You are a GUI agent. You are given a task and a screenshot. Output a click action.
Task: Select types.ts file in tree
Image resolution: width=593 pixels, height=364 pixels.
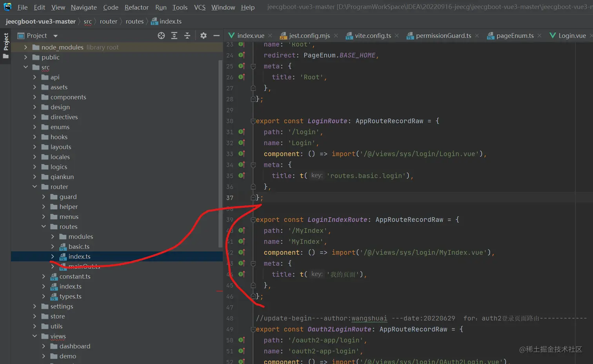click(x=70, y=297)
